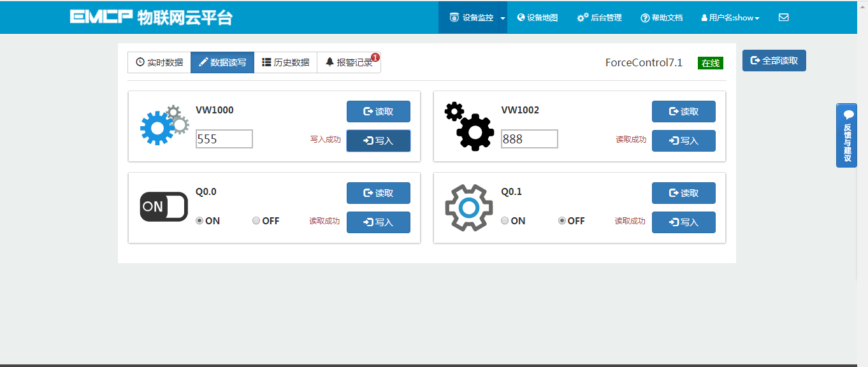The height and width of the screenshot is (367, 868).
Task: Click the green 在线 online status badge
Action: point(709,62)
